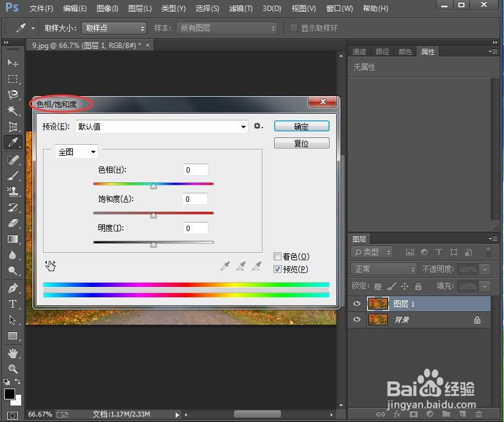Image resolution: width=504 pixels, height=422 pixels.
Task: Click the 图层 1 thumbnail
Action: pos(378,303)
